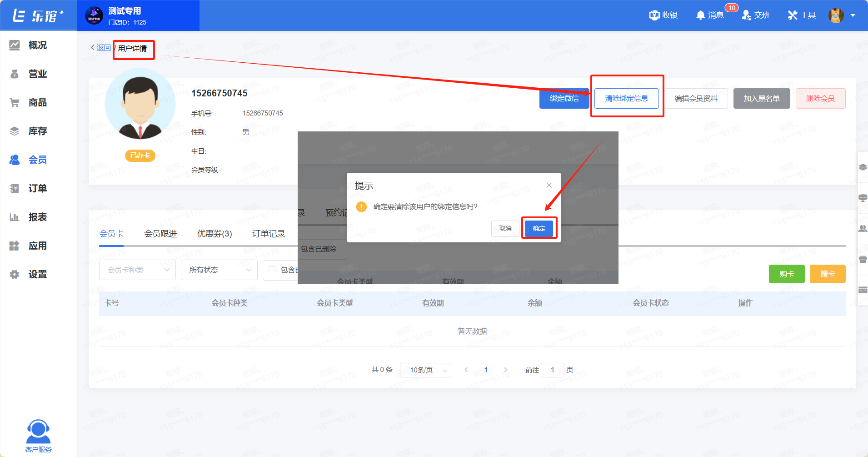The height and width of the screenshot is (457, 868).
Task: Click 确定 to confirm clearing binding
Action: tap(539, 228)
